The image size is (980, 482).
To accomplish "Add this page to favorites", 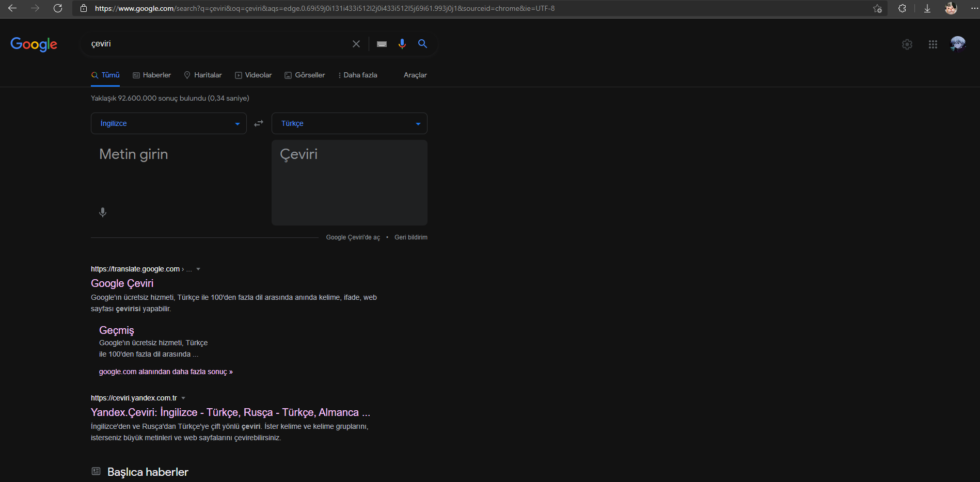I will click(877, 8).
